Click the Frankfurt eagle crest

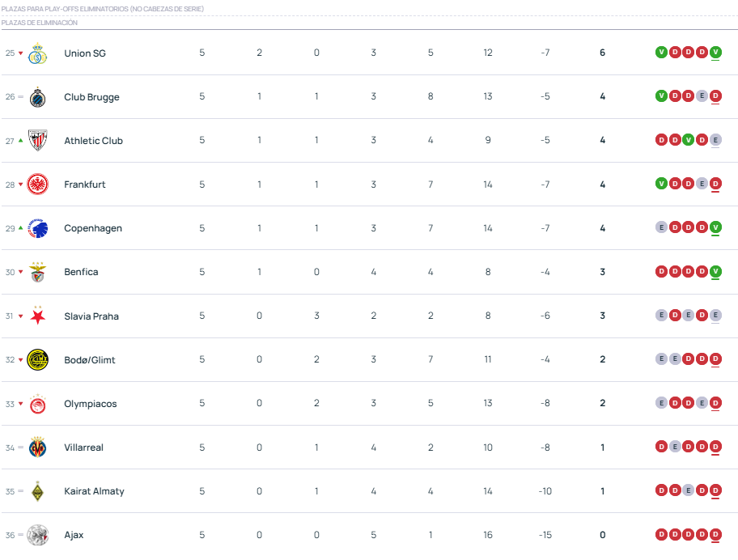pyautogui.click(x=37, y=185)
